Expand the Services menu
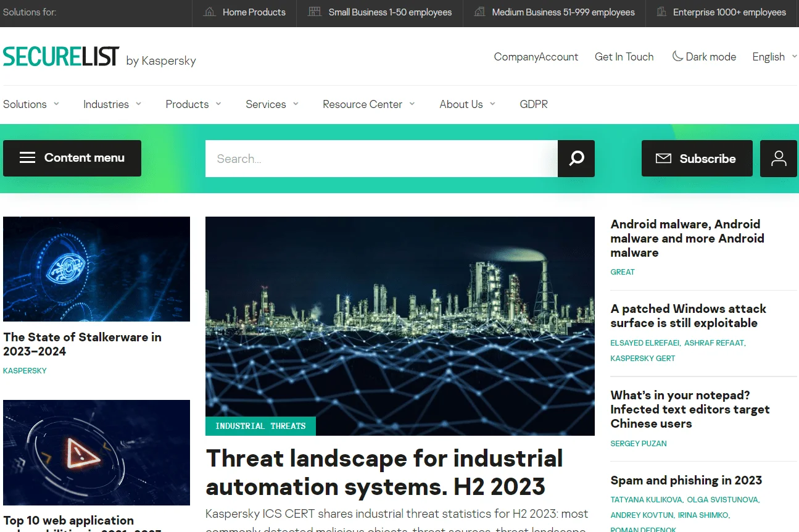This screenshot has height=532, width=799. point(272,104)
